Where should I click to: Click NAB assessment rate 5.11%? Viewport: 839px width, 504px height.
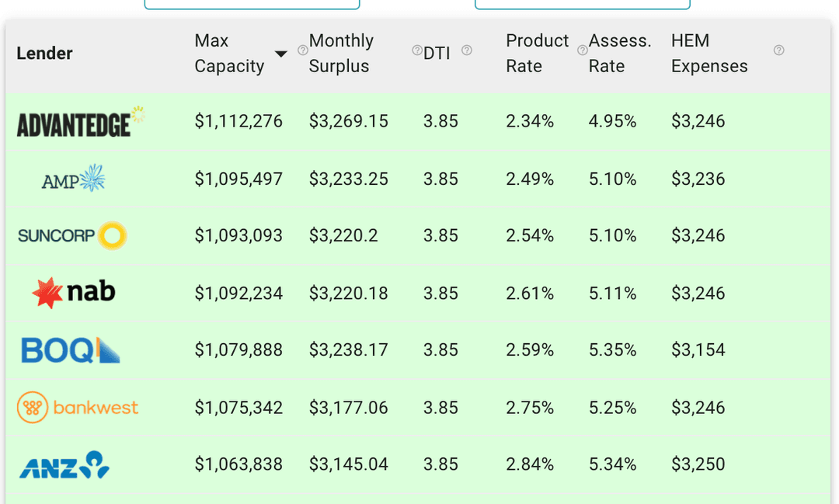click(613, 294)
